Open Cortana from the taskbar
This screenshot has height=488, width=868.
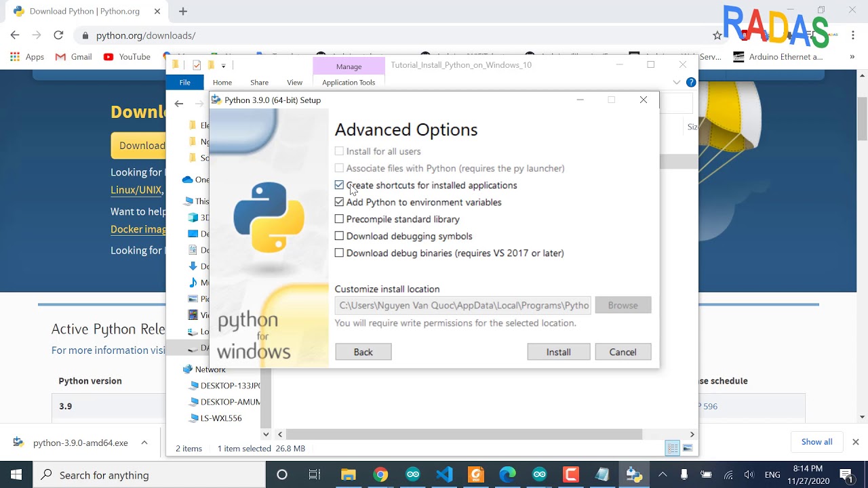[282, 474]
